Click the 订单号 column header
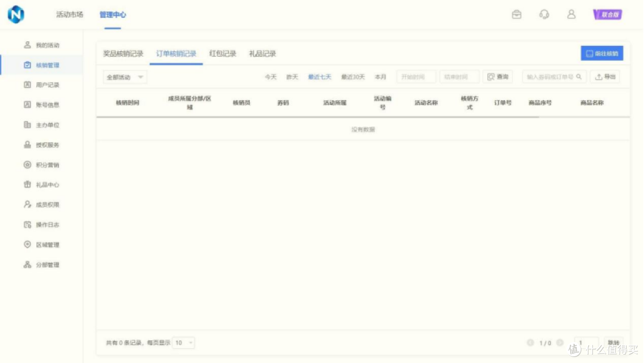Viewport: 644px width, 363px height. [503, 103]
